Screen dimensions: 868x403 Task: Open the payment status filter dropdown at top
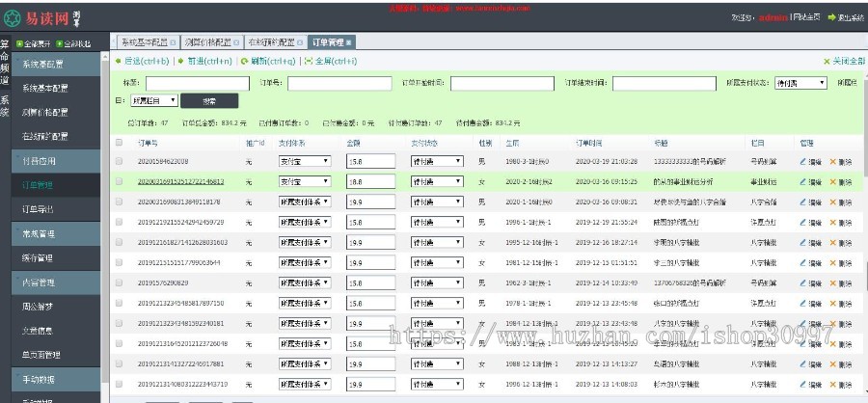(800, 83)
